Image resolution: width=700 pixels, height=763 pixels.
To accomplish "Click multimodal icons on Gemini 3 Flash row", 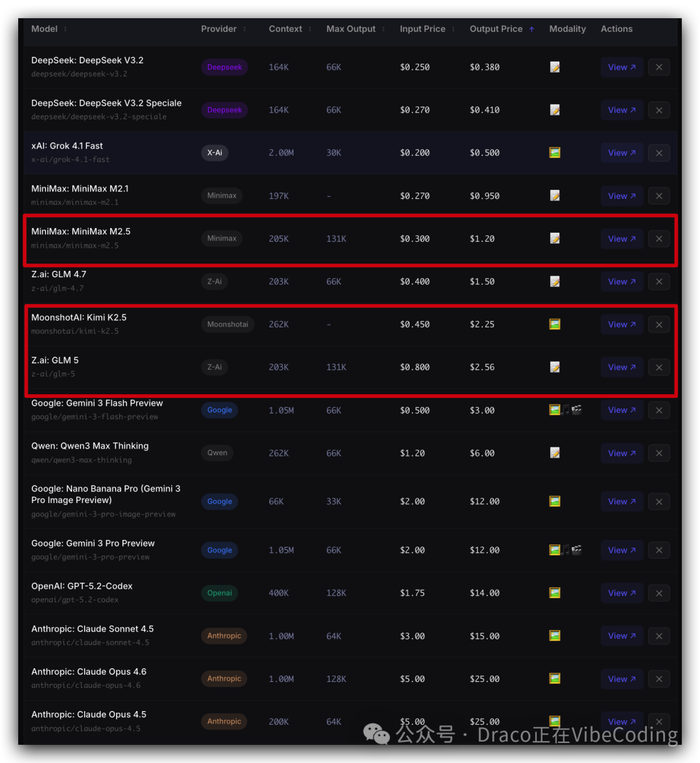I will click(x=565, y=410).
